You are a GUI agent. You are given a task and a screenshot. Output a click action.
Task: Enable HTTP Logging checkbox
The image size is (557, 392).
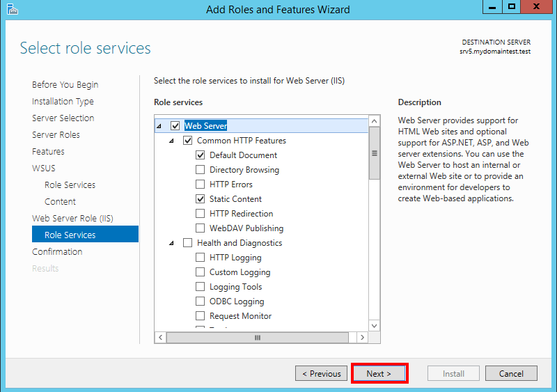(x=201, y=258)
